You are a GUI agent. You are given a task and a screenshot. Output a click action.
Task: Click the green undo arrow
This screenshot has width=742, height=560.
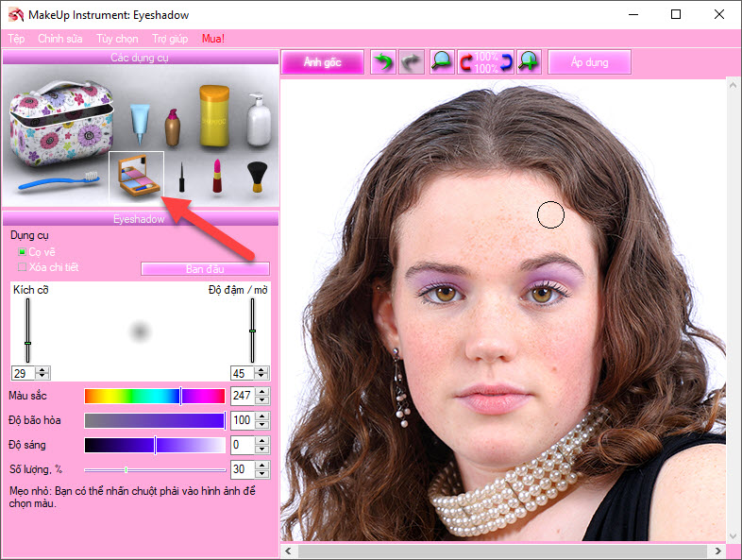click(383, 62)
